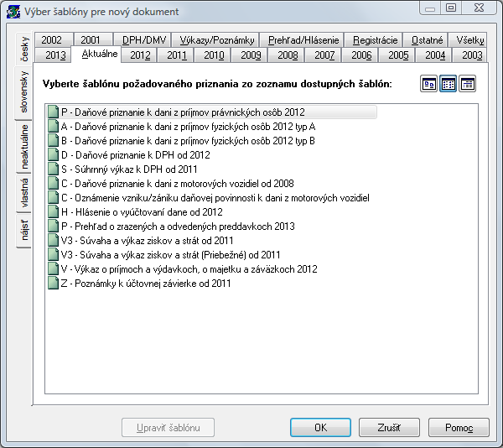
Task: Switch to list view mode icon
Action: [x=448, y=84]
